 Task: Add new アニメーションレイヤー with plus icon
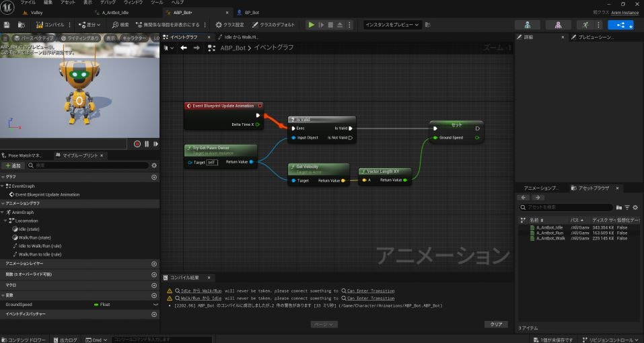pyautogui.click(x=154, y=264)
